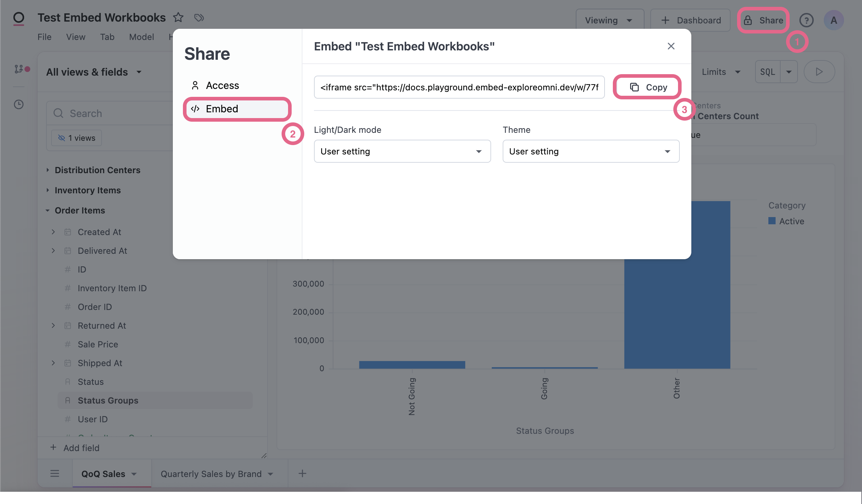Open the branch version control icon

pyautogui.click(x=19, y=69)
